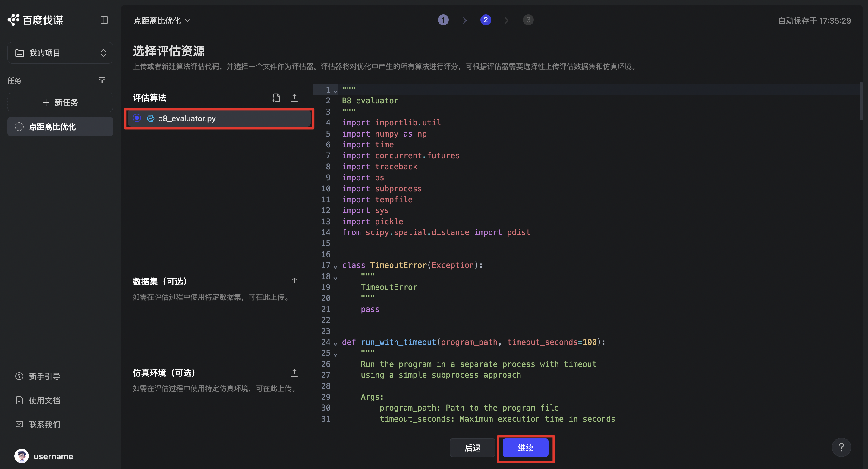The height and width of the screenshot is (469, 868).
Task: Click the code editor vertical scrollbar
Action: pyautogui.click(x=861, y=101)
